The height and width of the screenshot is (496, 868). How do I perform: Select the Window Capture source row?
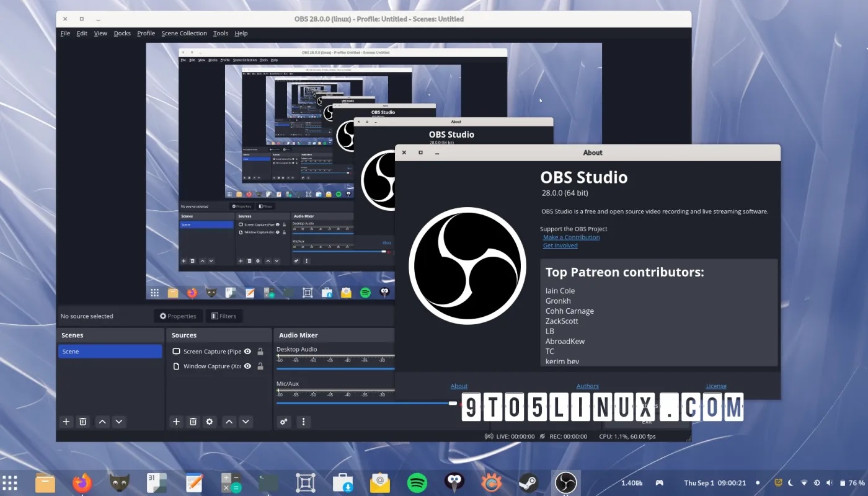click(220, 366)
